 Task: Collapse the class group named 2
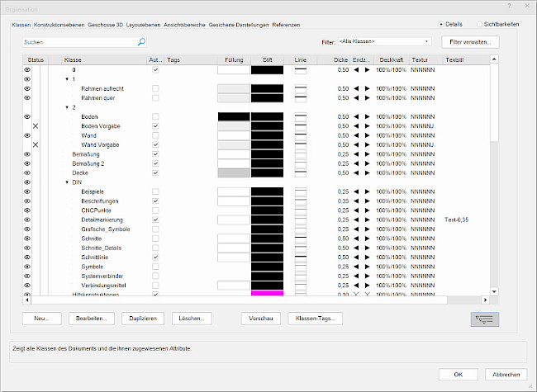66,107
